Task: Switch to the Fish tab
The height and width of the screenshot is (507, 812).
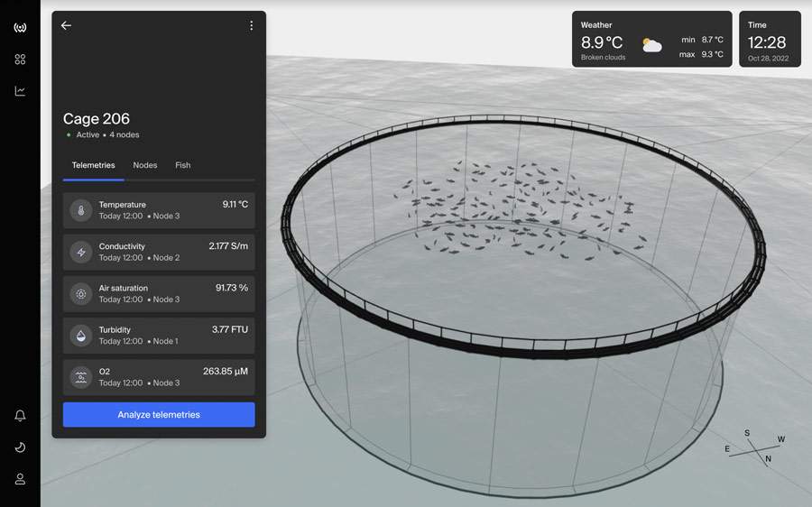Action: pos(183,165)
